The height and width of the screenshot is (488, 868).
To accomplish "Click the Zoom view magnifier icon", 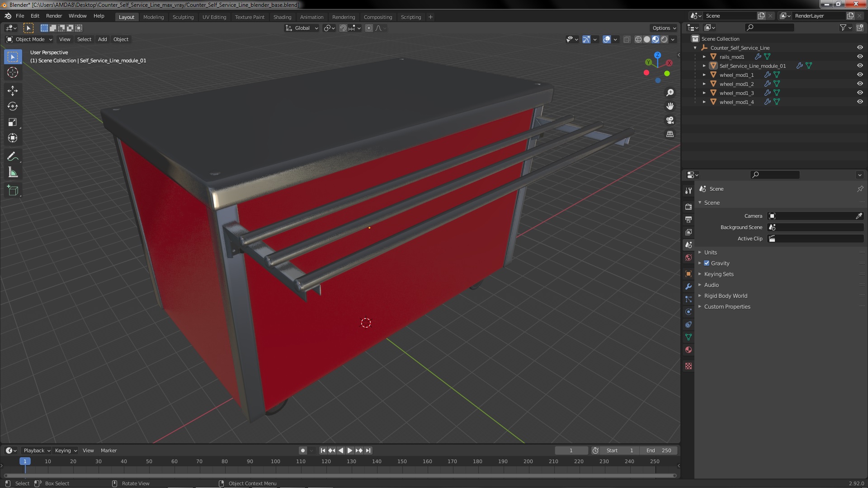I will [670, 93].
